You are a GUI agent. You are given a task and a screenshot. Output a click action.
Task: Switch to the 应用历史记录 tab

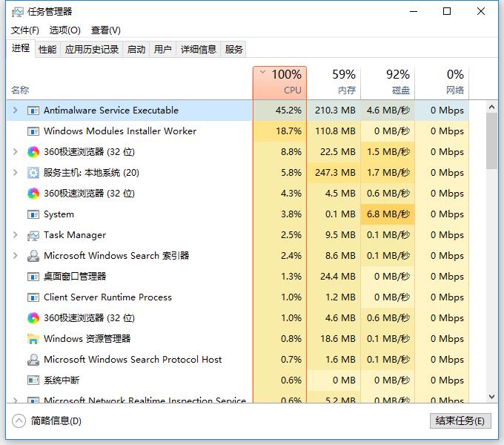click(92, 50)
